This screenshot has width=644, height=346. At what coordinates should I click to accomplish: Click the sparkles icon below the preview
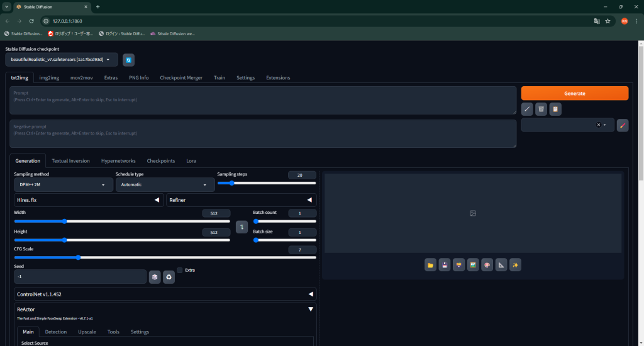pos(515,265)
